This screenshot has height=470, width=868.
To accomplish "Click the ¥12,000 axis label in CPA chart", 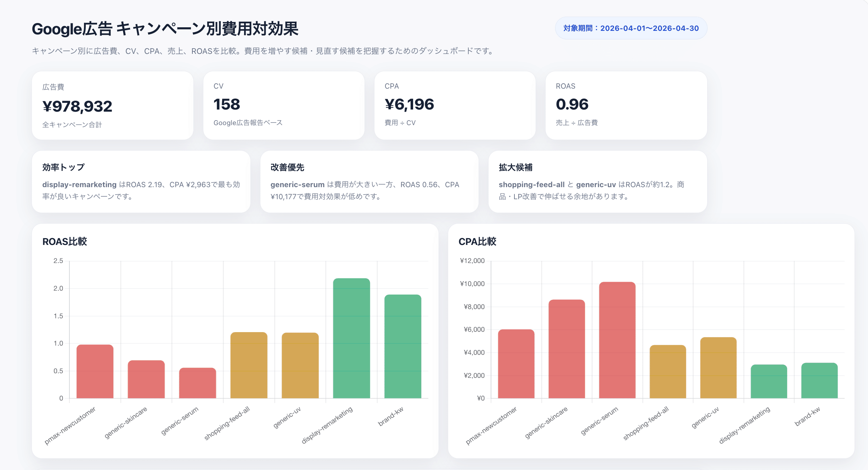I will 472,261.
